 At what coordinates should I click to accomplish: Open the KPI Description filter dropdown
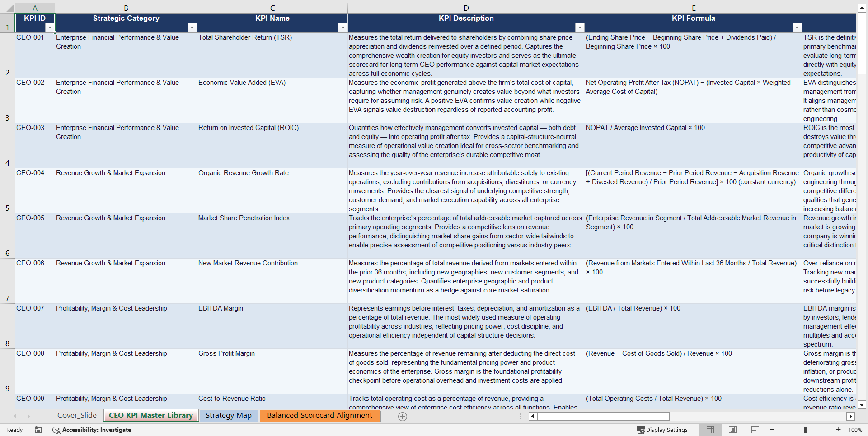pyautogui.click(x=580, y=28)
